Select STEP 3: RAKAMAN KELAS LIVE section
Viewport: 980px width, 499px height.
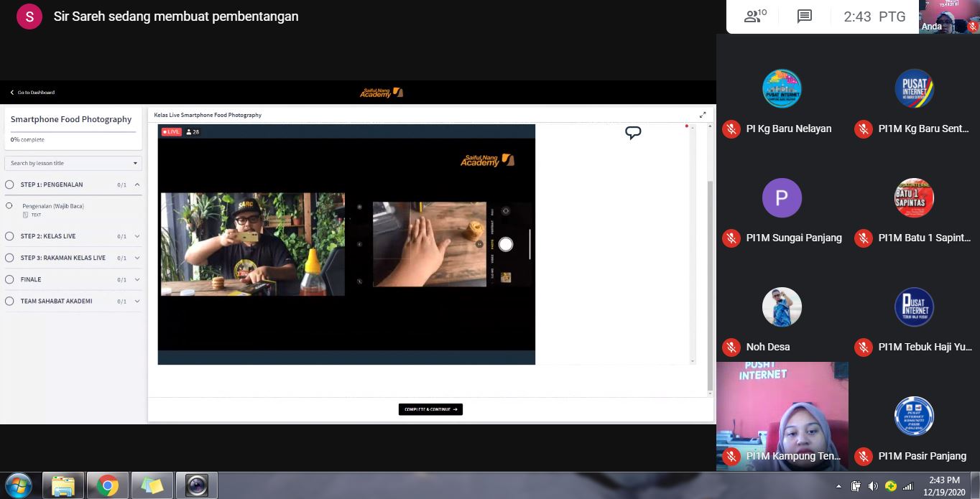tap(63, 258)
